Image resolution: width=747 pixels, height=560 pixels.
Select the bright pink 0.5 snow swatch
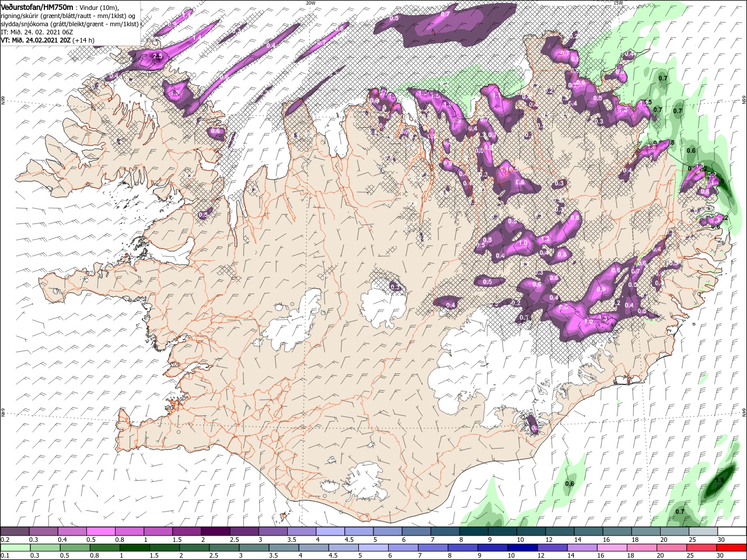click(100, 531)
